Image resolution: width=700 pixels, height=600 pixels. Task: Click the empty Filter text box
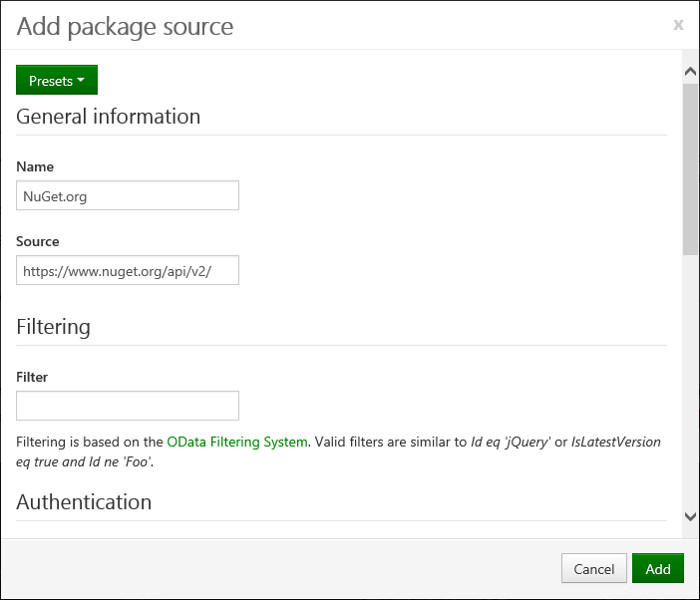[128, 406]
